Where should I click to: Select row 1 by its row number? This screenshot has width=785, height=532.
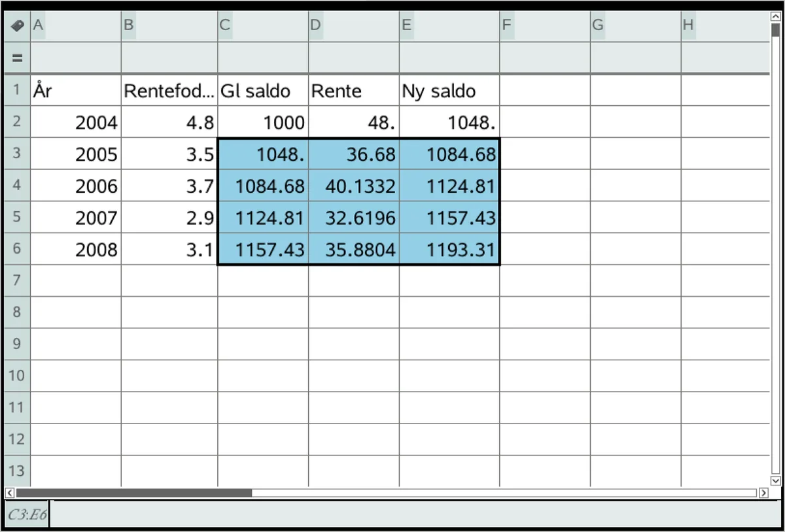click(x=17, y=90)
